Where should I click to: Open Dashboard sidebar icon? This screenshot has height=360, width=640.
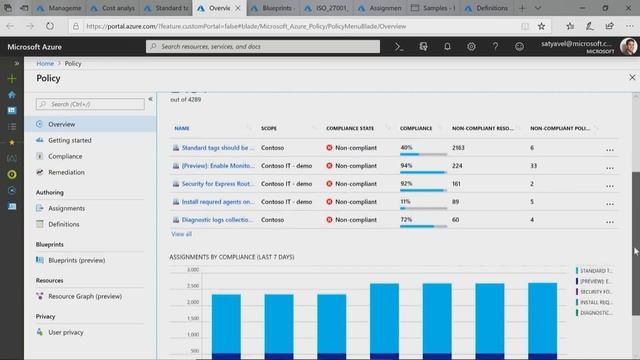12,111
